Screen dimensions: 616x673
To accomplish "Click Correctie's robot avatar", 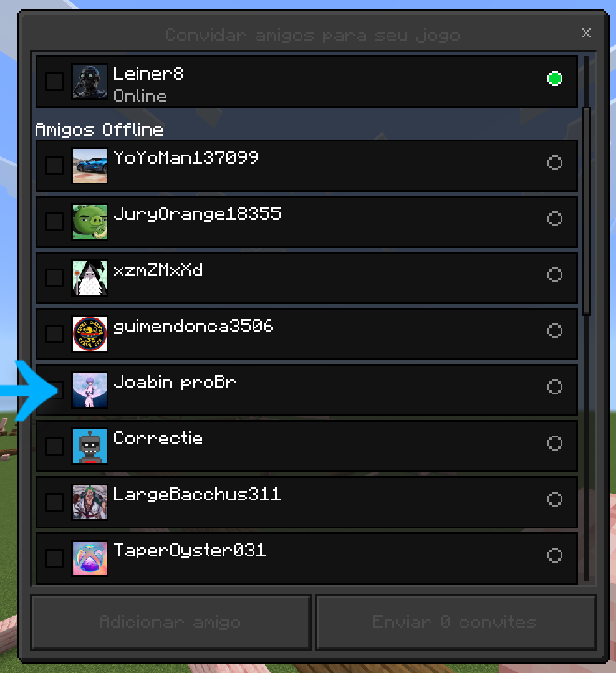I will click(x=89, y=446).
